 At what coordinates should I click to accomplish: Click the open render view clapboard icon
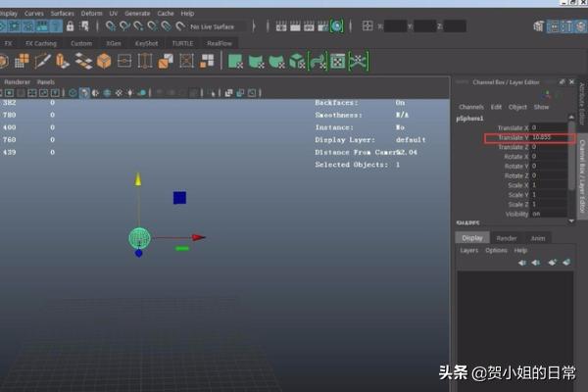coord(281,26)
